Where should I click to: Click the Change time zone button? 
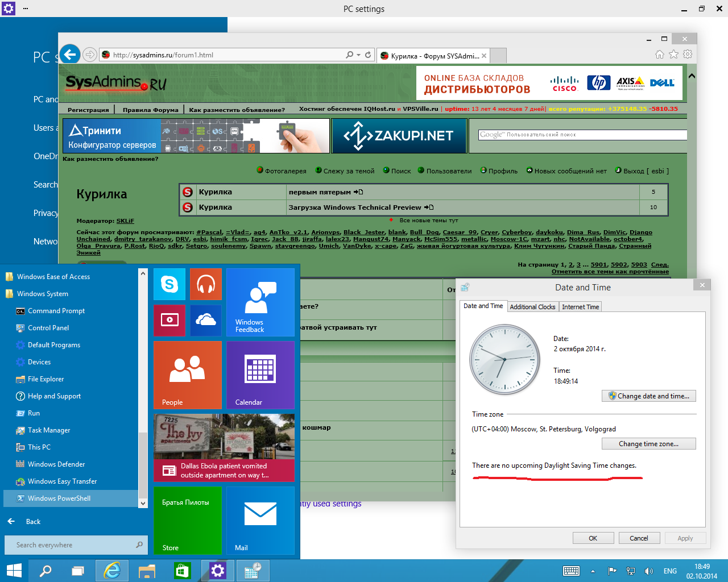tap(649, 444)
